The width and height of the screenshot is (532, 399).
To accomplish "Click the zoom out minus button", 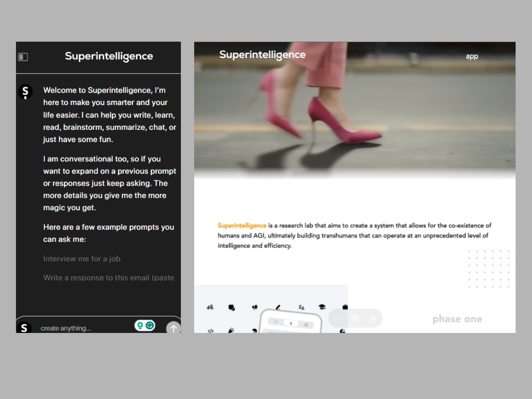I will pos(338,318).
